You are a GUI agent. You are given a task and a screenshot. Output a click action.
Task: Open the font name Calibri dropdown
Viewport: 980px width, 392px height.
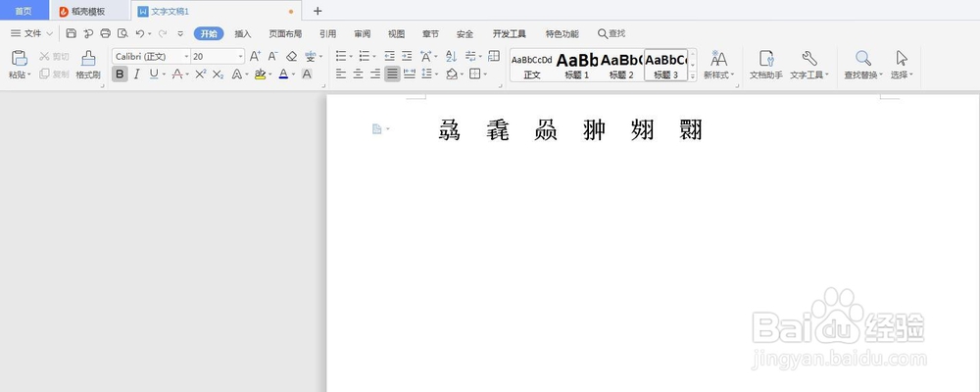[x=186, y=56]
